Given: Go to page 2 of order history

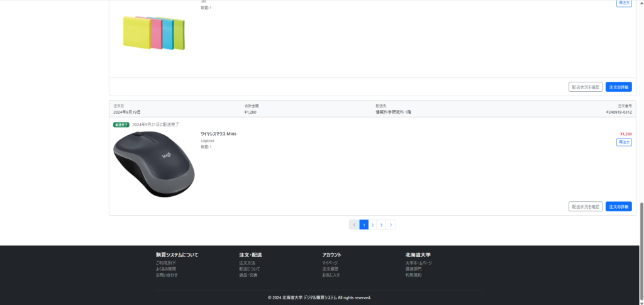Looking at the screenshot, I should point(372,225).
